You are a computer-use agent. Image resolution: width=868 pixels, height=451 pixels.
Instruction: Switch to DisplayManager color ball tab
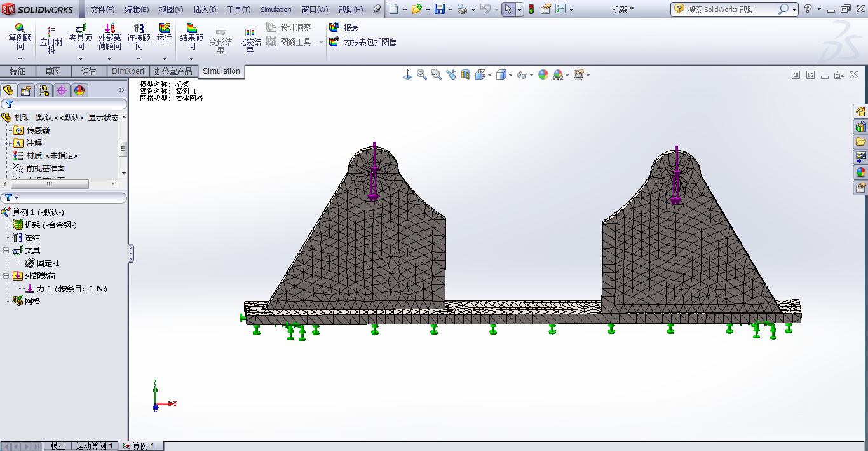(79, 90)
